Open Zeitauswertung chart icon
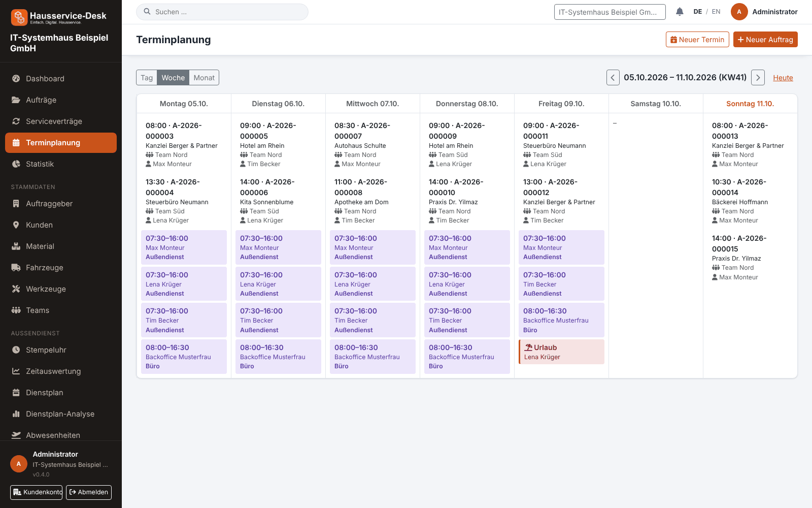This screenshot has height=508, width=812. coord(16,371)
